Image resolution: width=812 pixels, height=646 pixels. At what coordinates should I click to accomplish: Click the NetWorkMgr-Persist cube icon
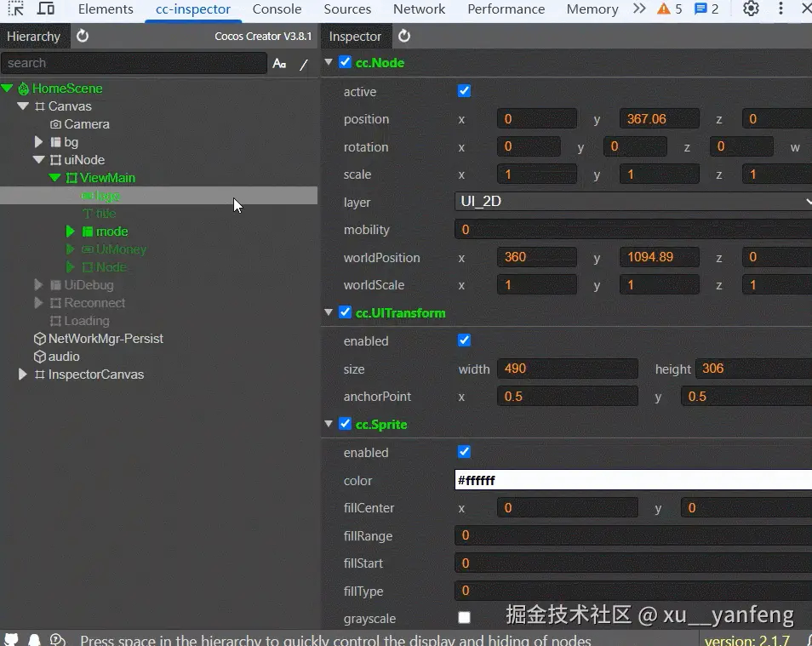pyautogui.click(x=40, y=339)
